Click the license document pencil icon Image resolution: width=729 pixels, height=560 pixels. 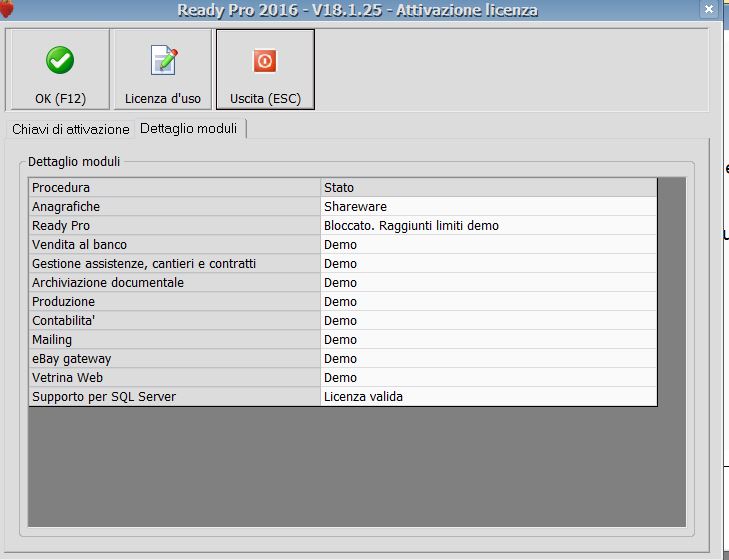(x=164, y=60)
